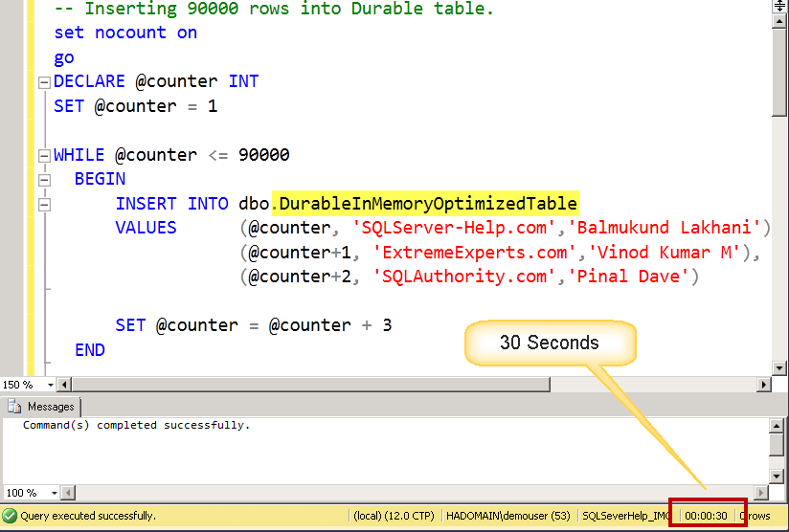Click the editor horizontal scrollbar left arrow

pos(64,385)
